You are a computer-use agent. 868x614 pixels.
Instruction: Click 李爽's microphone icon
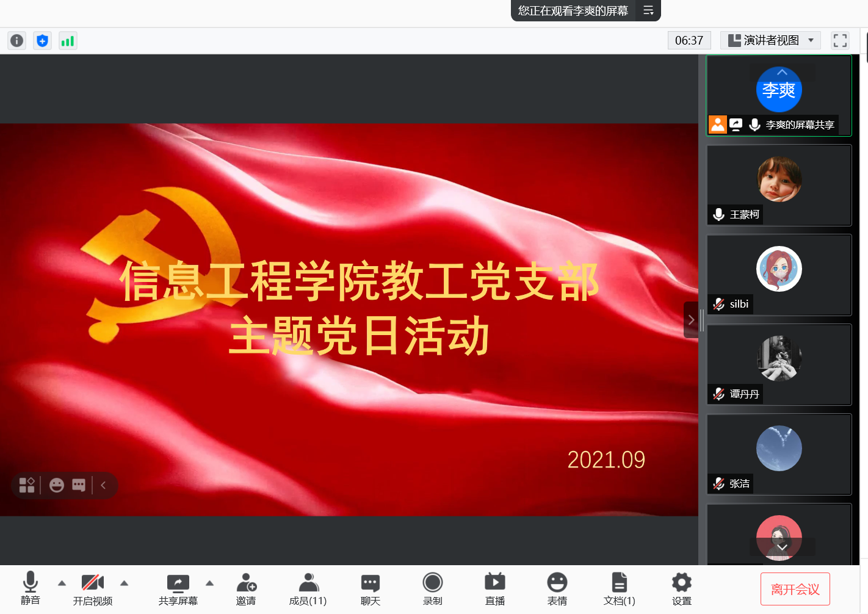pos(755,125)
